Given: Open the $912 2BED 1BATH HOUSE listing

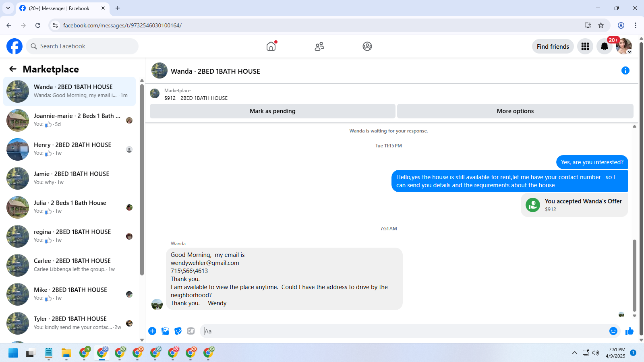Looking at the screenshot, I should click(x=196, y=98).
